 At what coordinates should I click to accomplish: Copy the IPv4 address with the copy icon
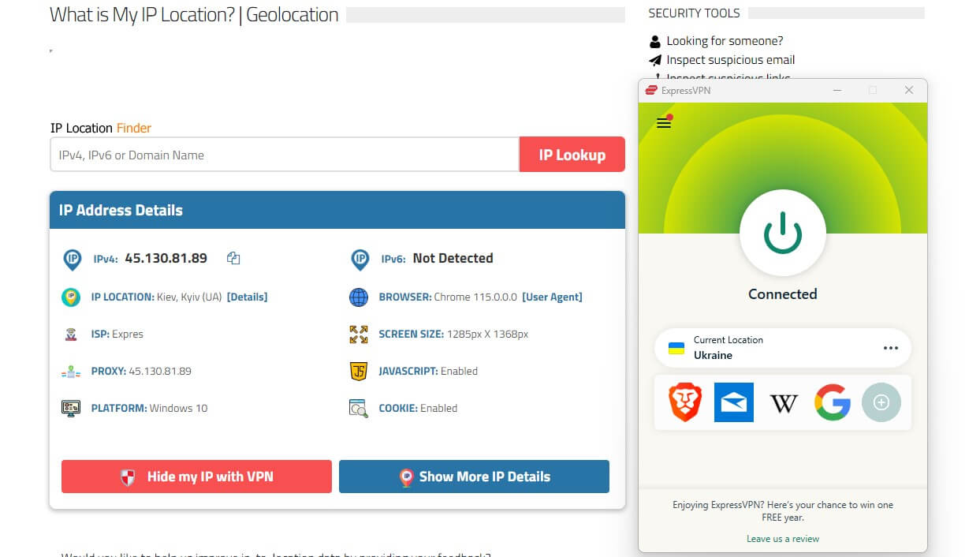233,258
